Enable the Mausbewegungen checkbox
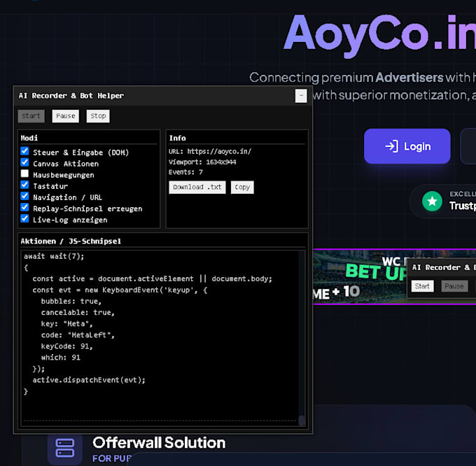 tap(25, 174)
